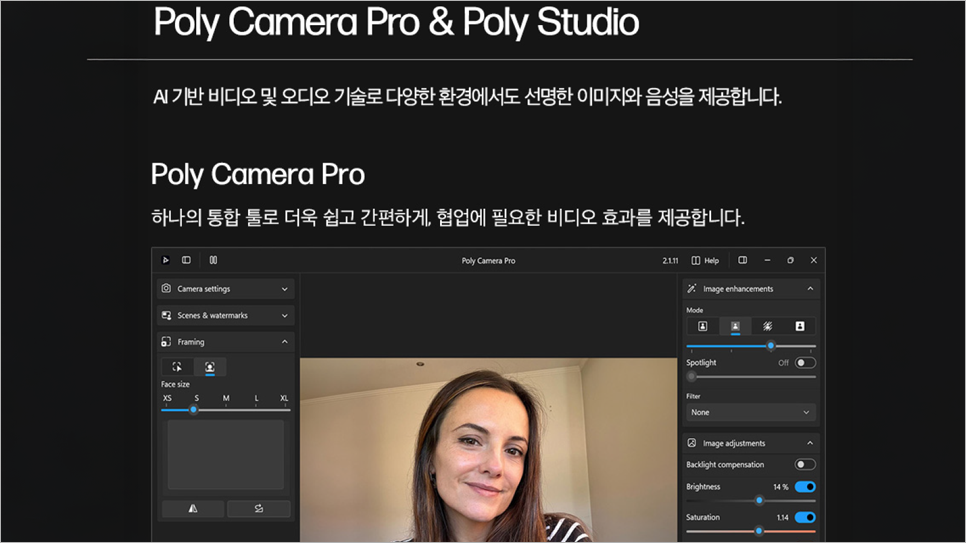Disable the Saturation toggle

coord(805,517)
